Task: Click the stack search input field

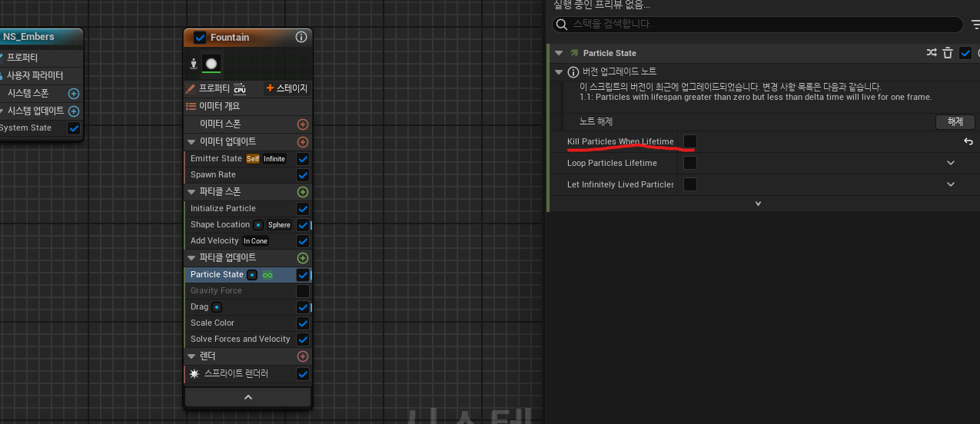Action: [x=757, y=25]
